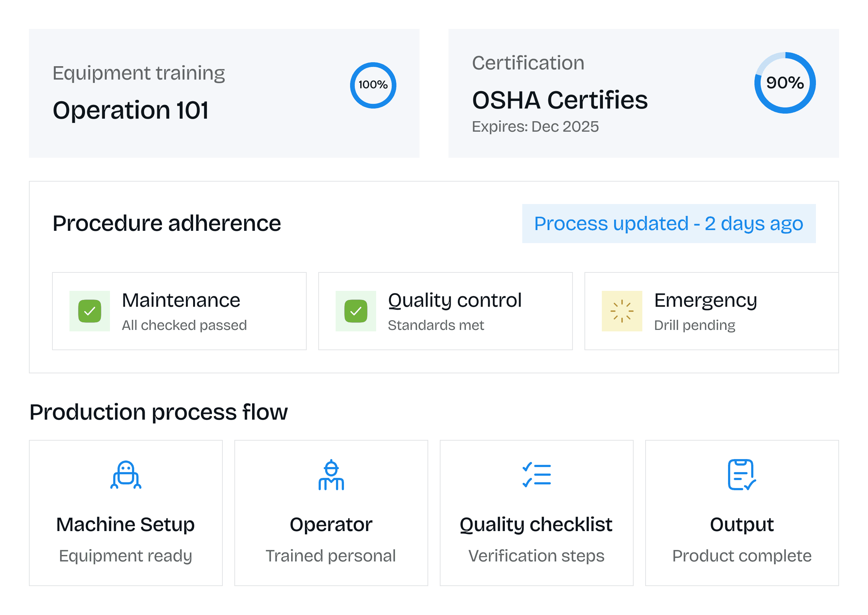Open the Operation 101 training card
Screen dimensions: 868x615
point(224,93)
